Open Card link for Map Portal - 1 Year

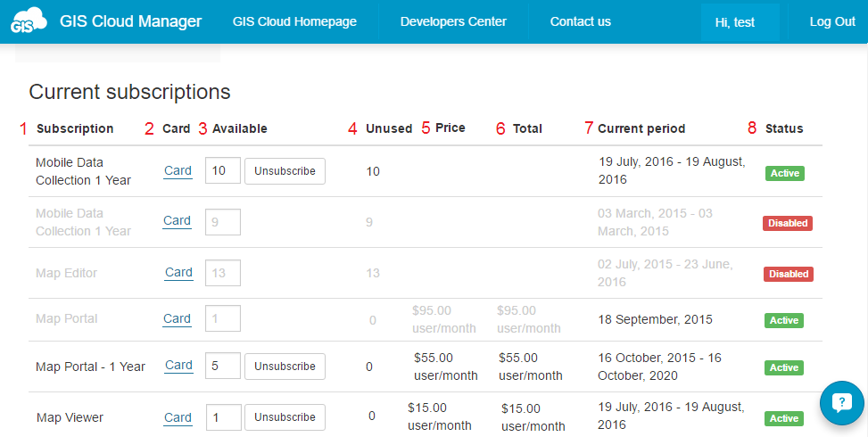click(x=178, y=366)
